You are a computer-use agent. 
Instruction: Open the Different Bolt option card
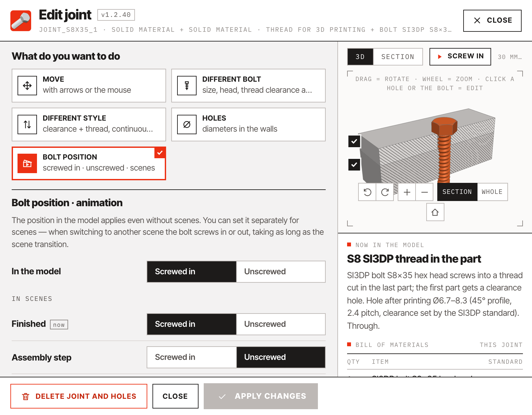tap(248, 86)
